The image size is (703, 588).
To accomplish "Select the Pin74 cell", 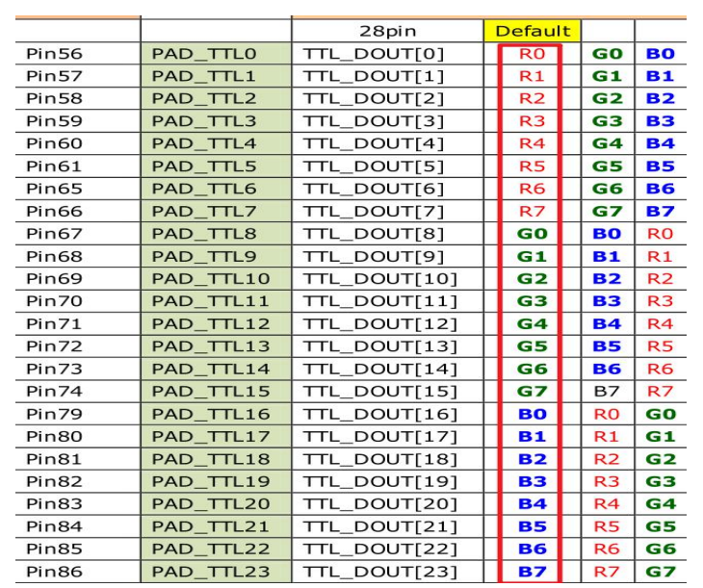I will [78, 392].
